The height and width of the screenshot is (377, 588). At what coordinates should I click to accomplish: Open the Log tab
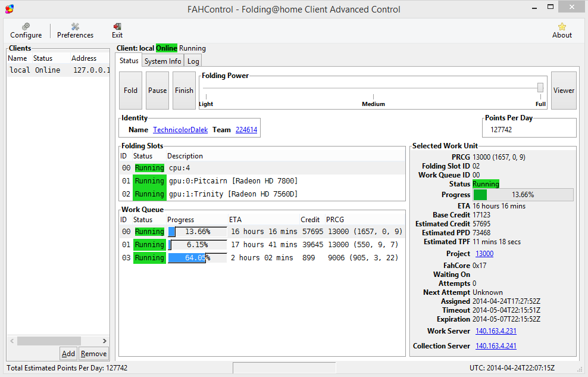click(x=193, y=61)
